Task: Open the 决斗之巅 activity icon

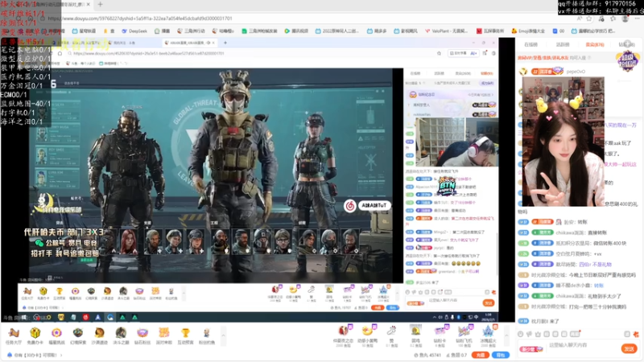Action: (121, 335)
